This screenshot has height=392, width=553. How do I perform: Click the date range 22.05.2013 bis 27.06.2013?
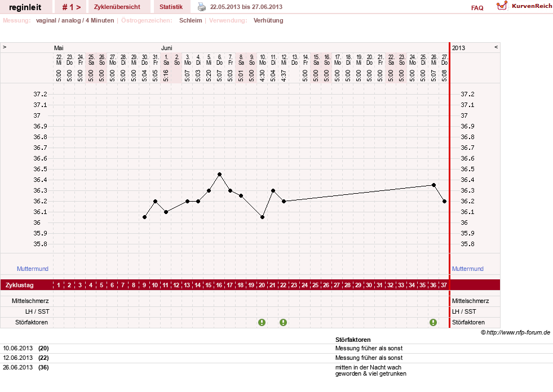point(246,7)
